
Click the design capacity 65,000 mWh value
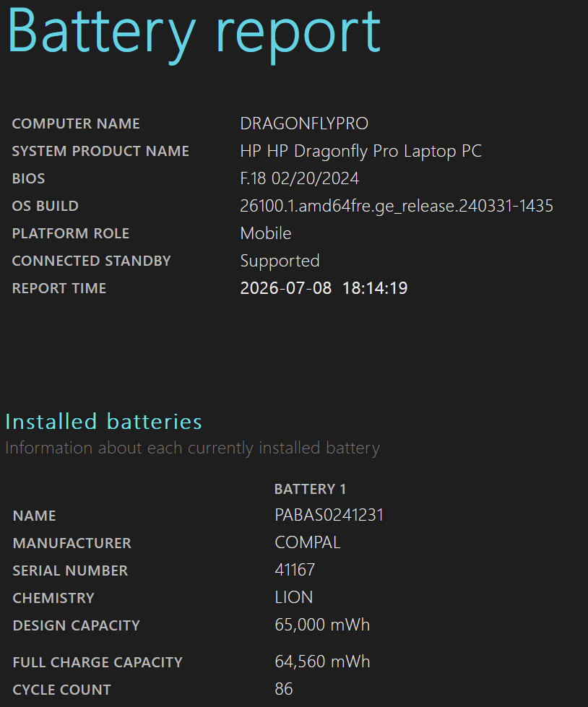pos(322,625)
